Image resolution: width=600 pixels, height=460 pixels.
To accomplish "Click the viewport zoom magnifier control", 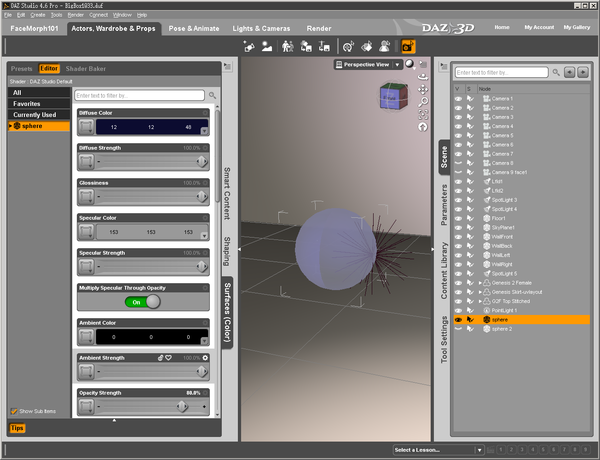I will (x=423, y=102).
